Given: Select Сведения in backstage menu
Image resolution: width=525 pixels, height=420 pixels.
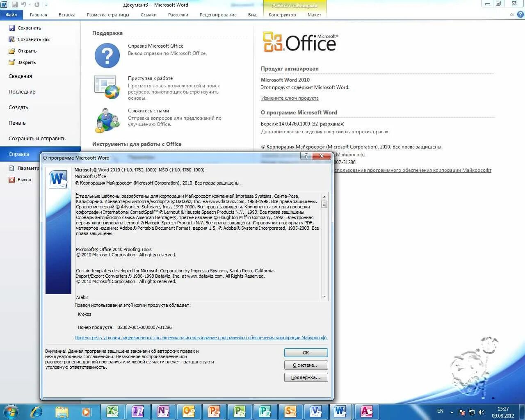Looking at the screenshot, I should point(40,76).
